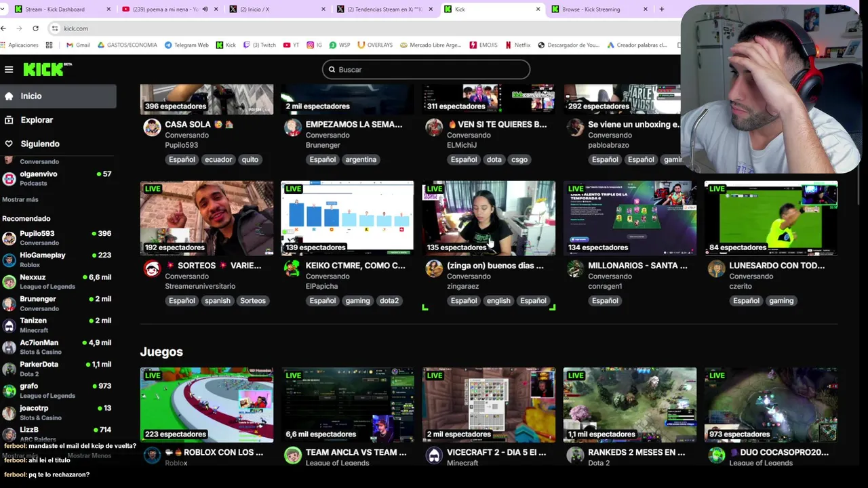Click the ecuador tag under CASA SOLA

coord(218,159)
